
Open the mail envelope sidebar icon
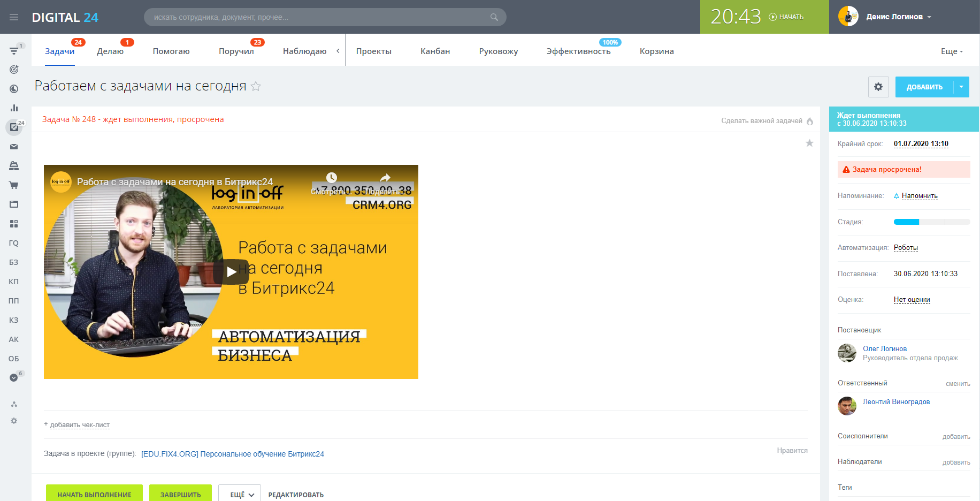click(14, 147)
